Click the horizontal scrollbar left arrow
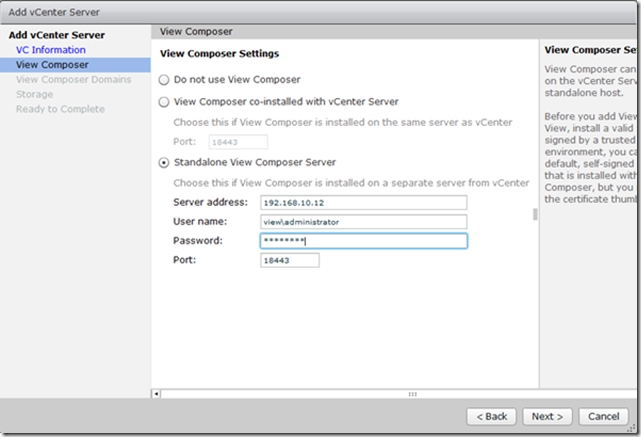Screen dimensions: 641x437 (156, 394)
